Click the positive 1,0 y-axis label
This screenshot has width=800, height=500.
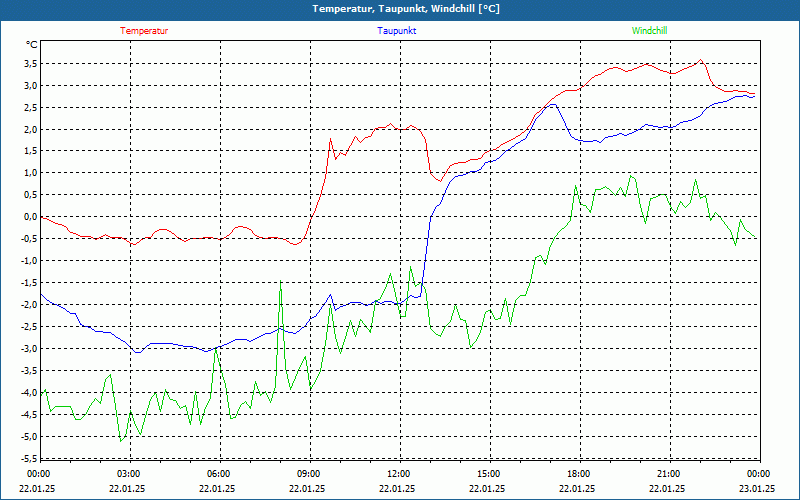point(30,173)
